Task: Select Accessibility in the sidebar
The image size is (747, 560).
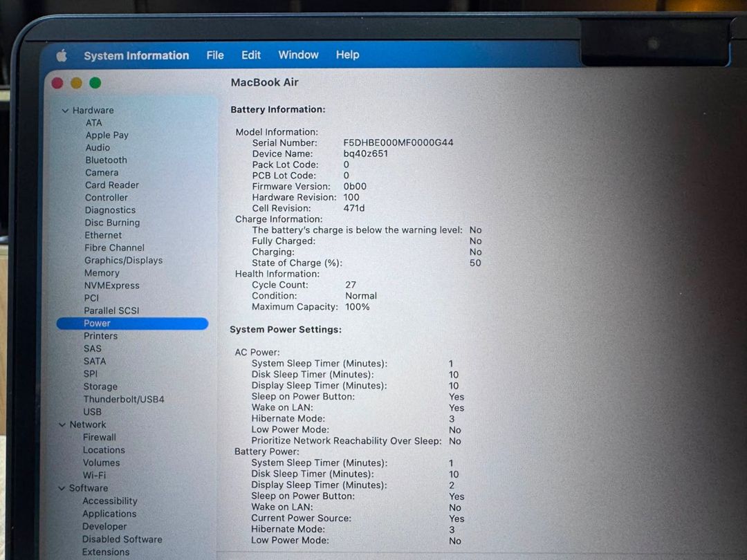Action: pyautogui.click(x=110, y=501)
